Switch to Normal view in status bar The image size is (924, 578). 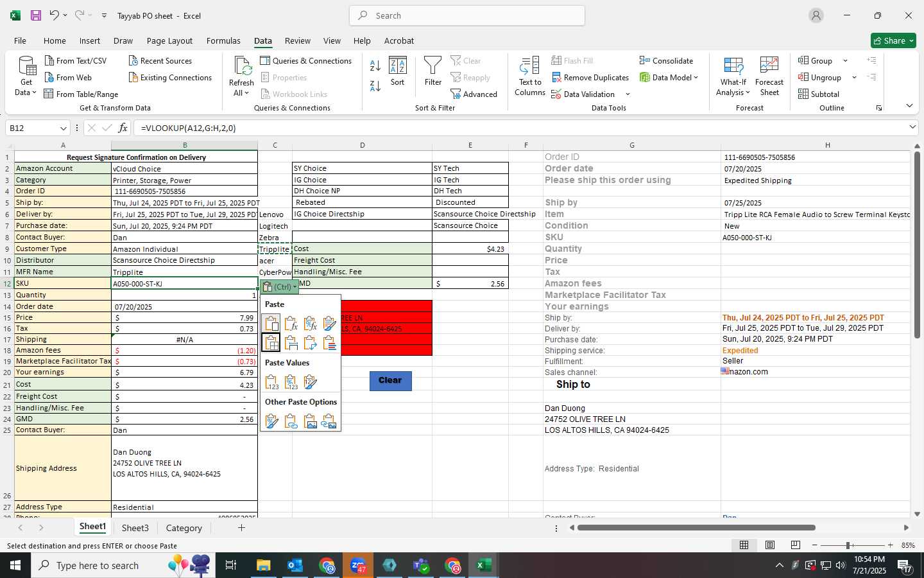pos(744,545)
